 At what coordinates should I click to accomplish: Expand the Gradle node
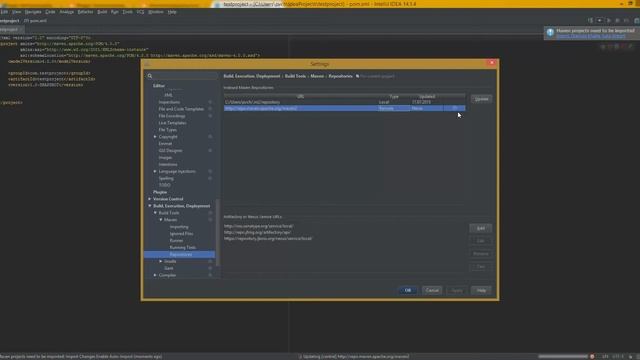[161, 261]
